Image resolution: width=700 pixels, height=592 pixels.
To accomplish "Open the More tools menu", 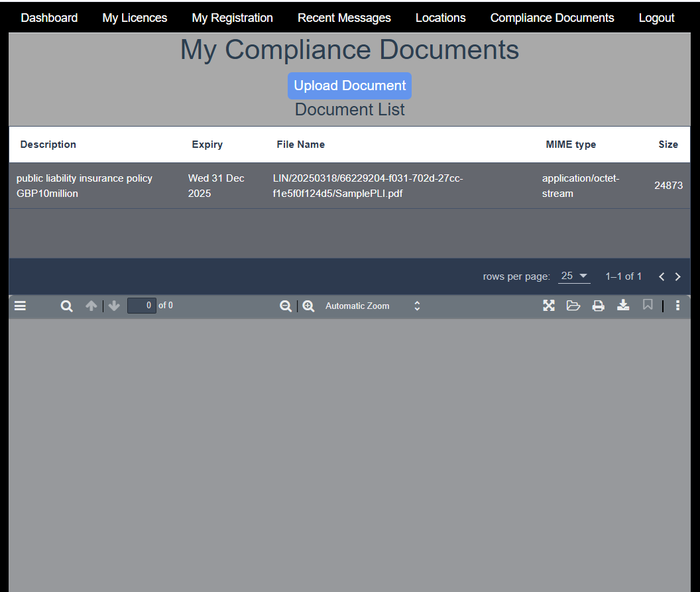I will pos(677,306).
